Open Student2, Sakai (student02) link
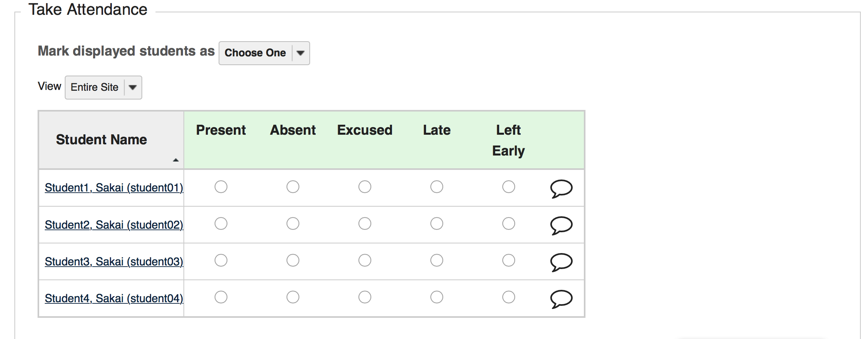Viewport: 868px width, 339px height. point(114,225)
